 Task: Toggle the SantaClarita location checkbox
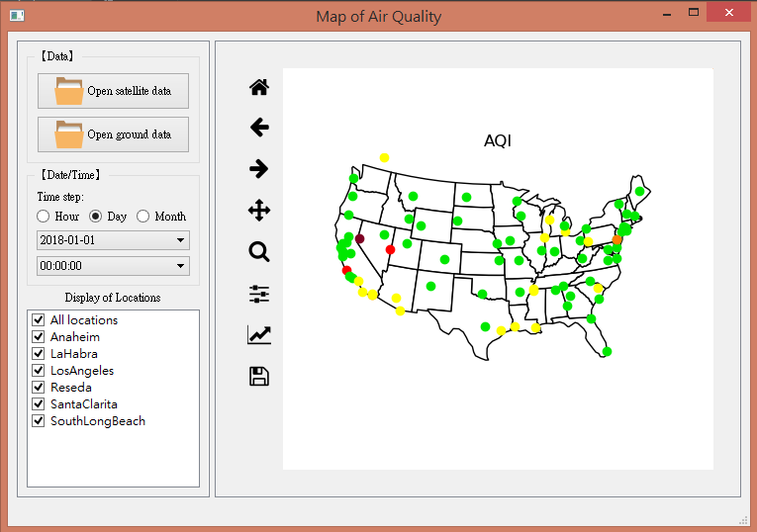(39, 404)
